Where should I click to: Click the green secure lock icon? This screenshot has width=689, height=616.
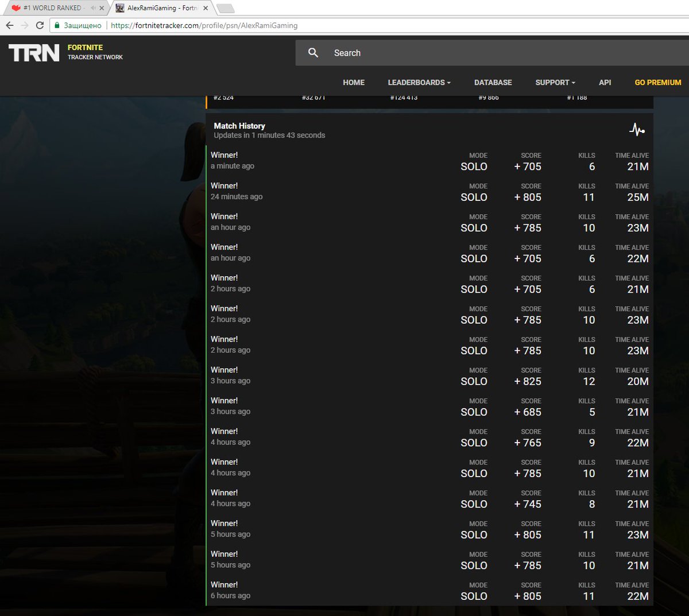point(57,25)
